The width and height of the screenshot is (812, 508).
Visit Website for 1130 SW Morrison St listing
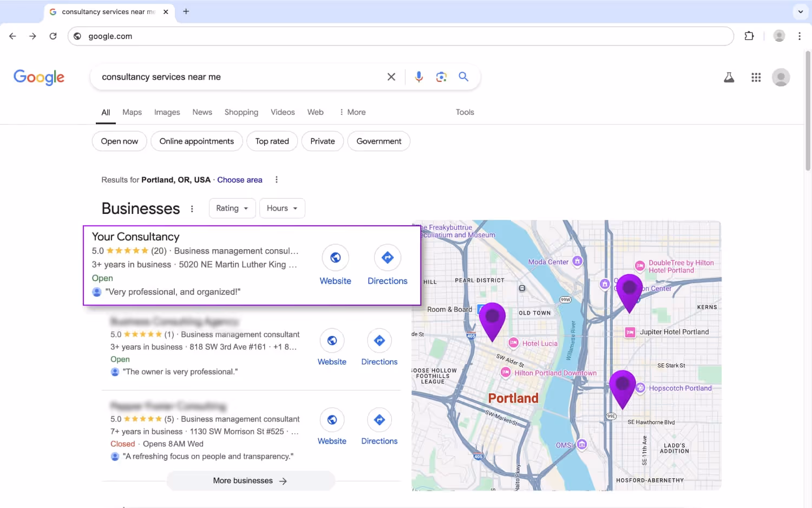pyautogui.click(x=332, y=427)
